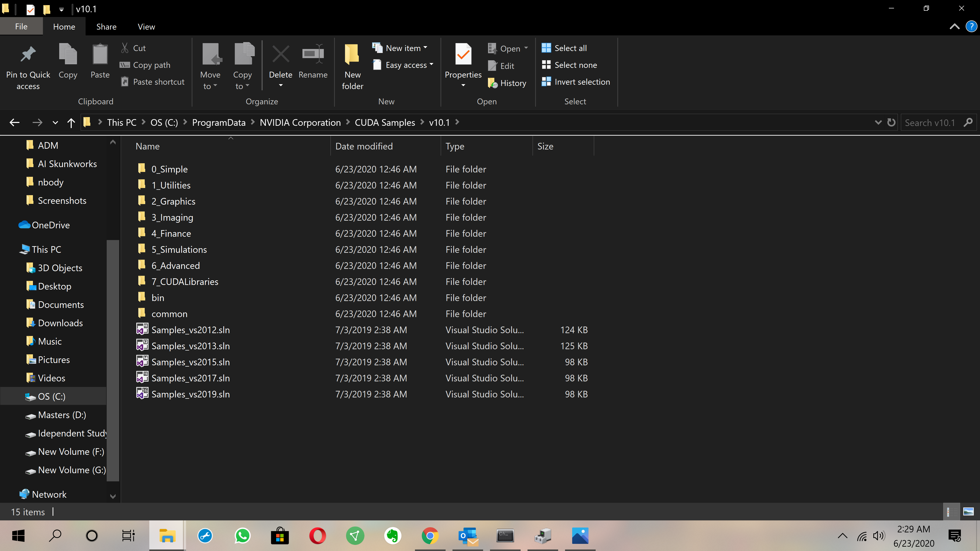
Task: Switch to the View ribbon tab
Action: (x=146, y=27)
